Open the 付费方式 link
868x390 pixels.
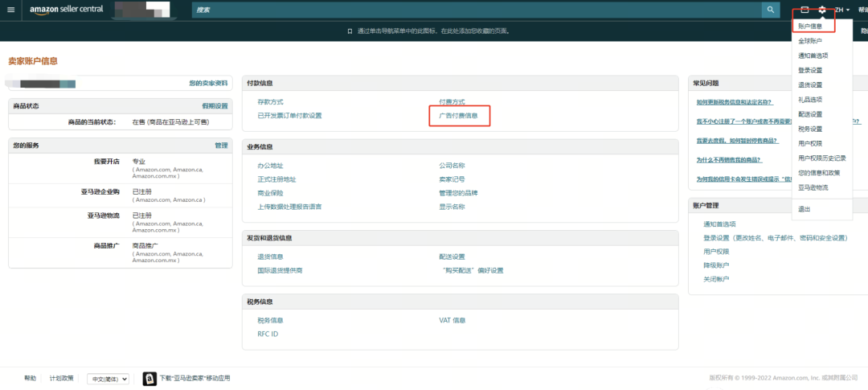click(x=452, y=102)
